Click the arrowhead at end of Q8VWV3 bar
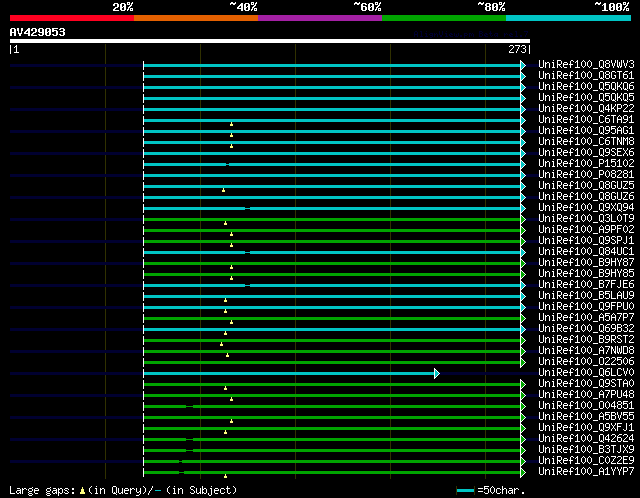This screenshot has width=640, height=498. 522,65
